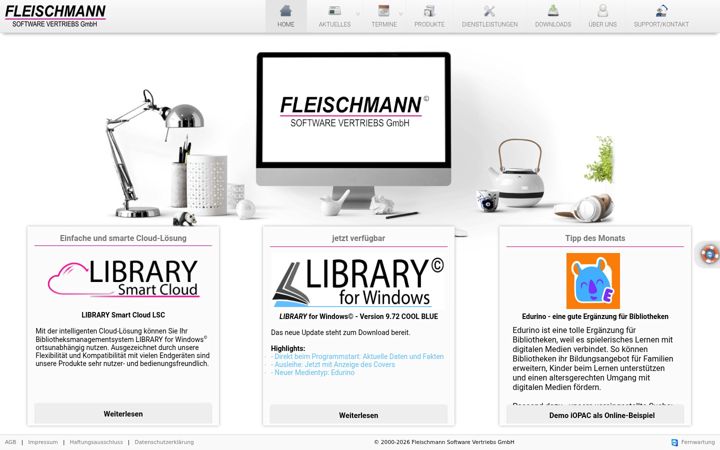
Task: Open the Home house icon in navigation
Action: (x=286, y=11)
